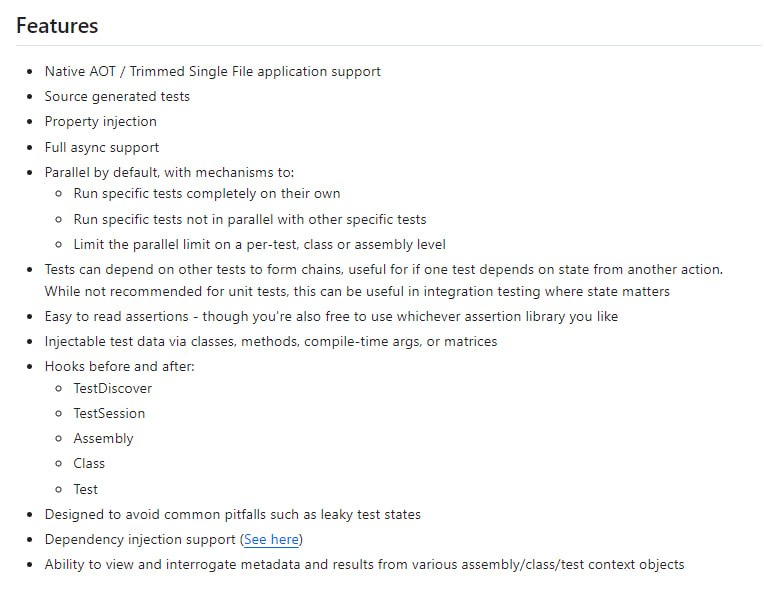This screenshot has height=596, width=764.
Task: Click the "Property injection" bullet
Action: [100, 121]
